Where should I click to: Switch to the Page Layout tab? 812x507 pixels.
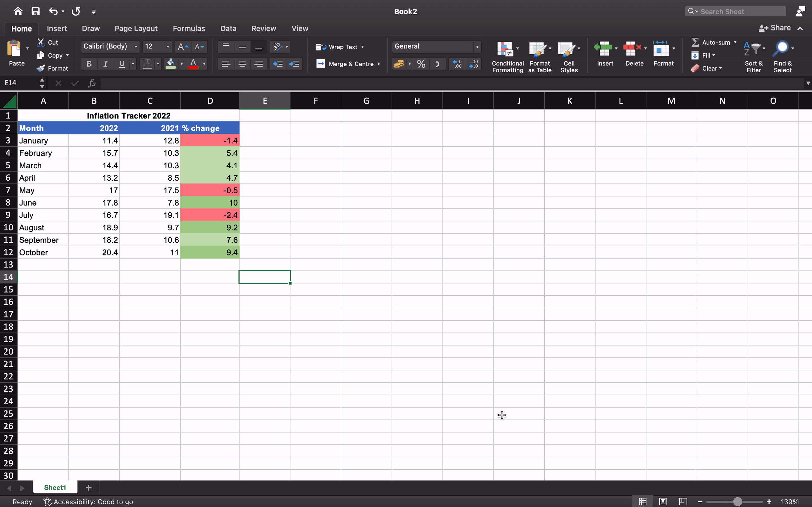tap(136, 29)
